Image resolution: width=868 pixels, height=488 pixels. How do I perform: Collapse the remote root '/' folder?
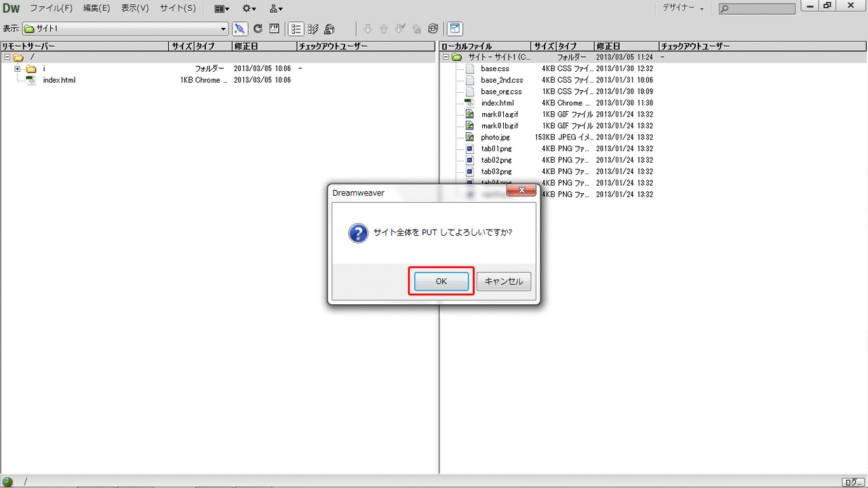tap(7, 57)
